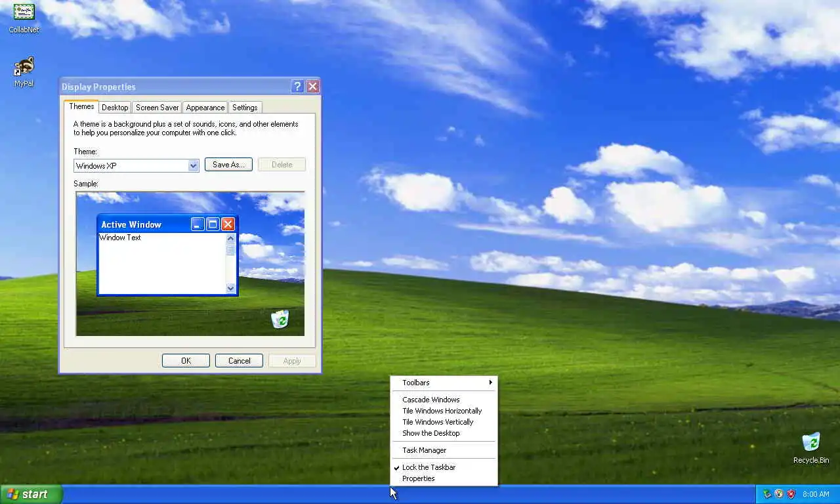Open the Screen Saver tab

[x=157, y=108]
